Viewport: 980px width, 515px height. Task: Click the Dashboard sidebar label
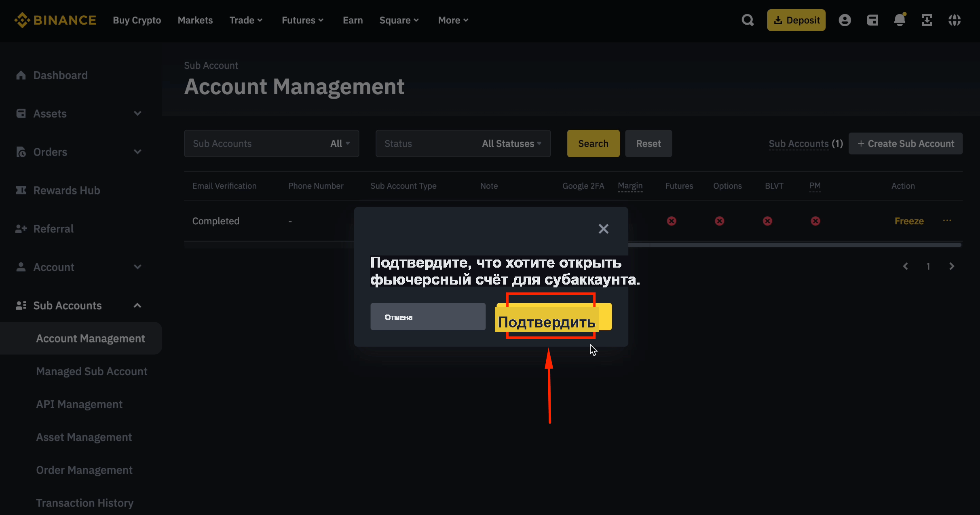(60, 75)
